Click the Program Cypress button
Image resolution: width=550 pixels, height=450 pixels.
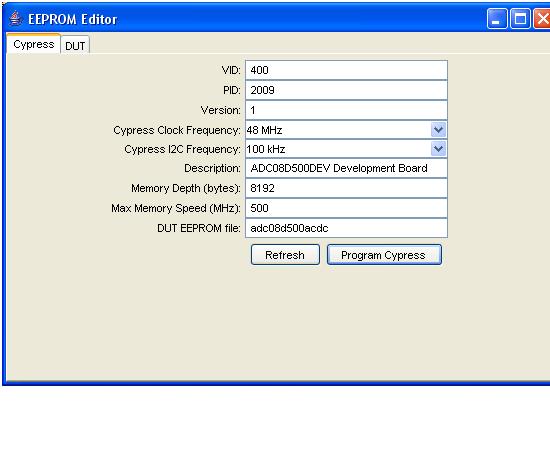click(384, 255)
